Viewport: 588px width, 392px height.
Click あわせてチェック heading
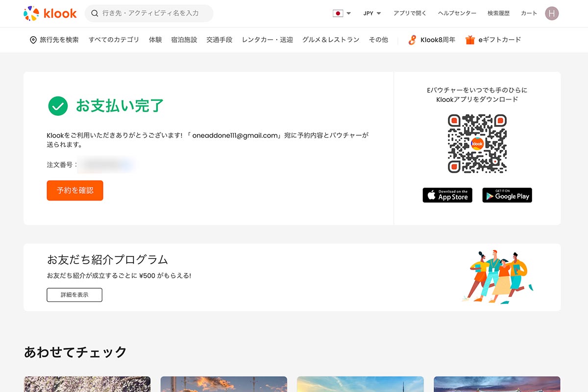(x=75, y=352)
